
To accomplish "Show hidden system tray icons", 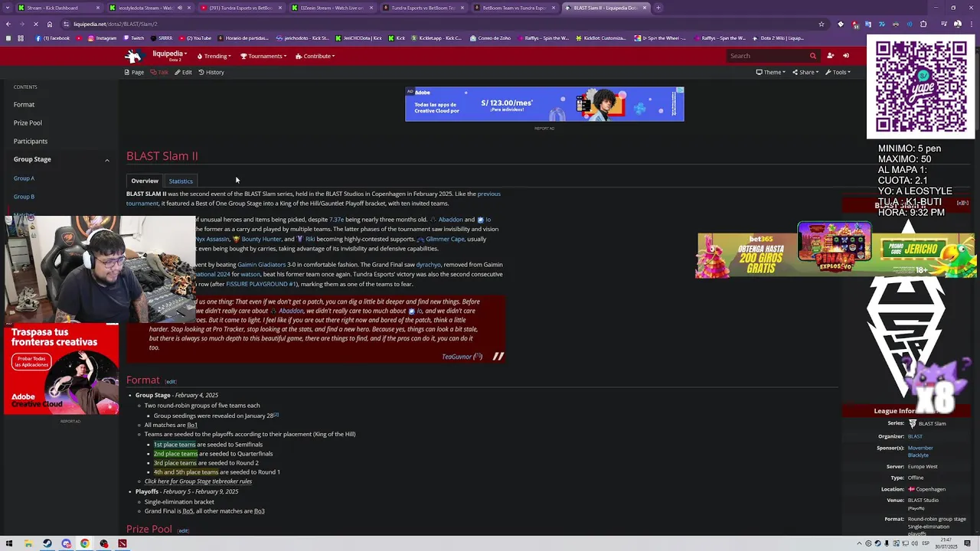I will coord(859,543).
